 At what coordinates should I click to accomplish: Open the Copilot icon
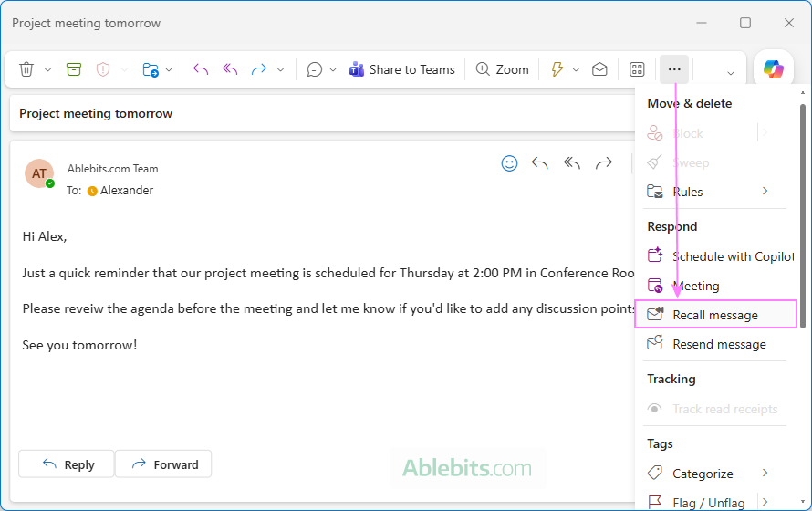pyautogui.click(x=773, y=69)
